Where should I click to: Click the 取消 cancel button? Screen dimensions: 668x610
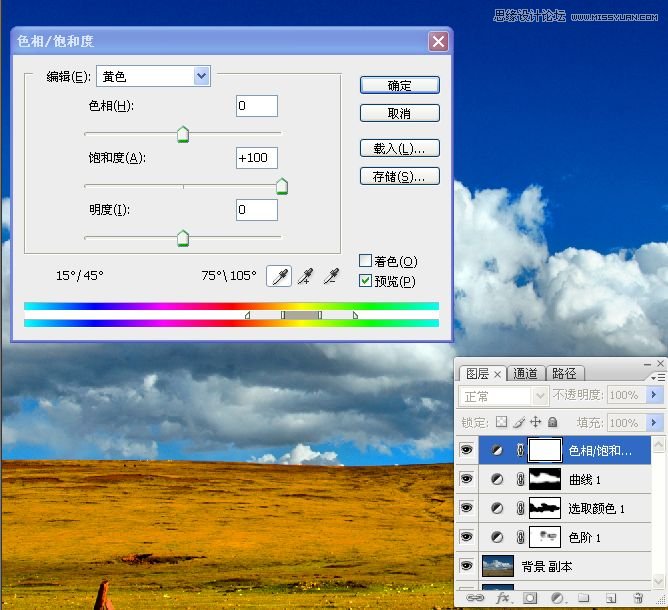tap(400, 113)
